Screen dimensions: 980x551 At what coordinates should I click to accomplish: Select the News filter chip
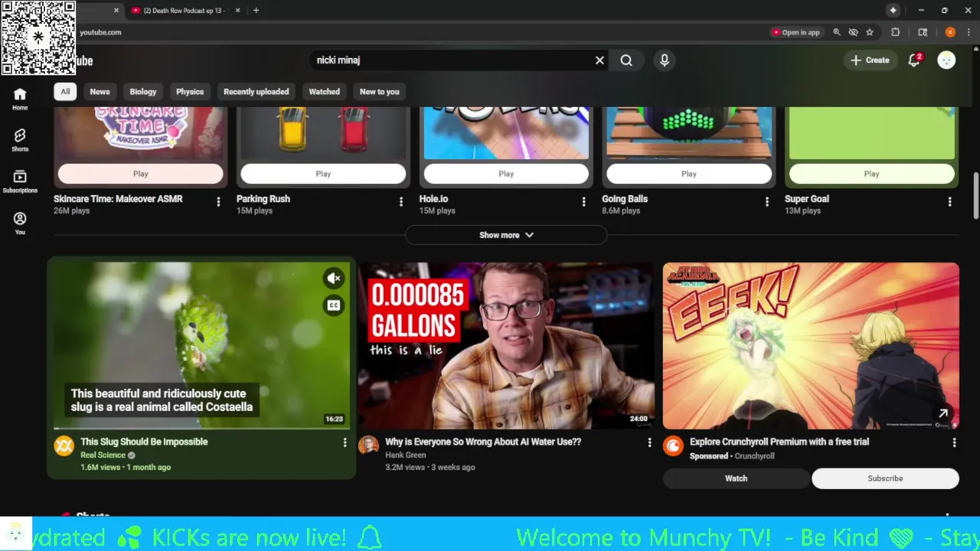[100, 92]
